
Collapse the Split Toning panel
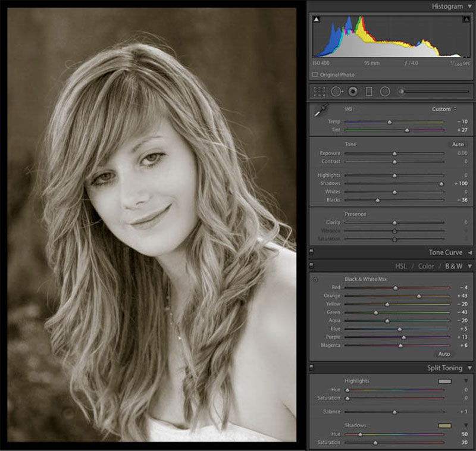469,368
